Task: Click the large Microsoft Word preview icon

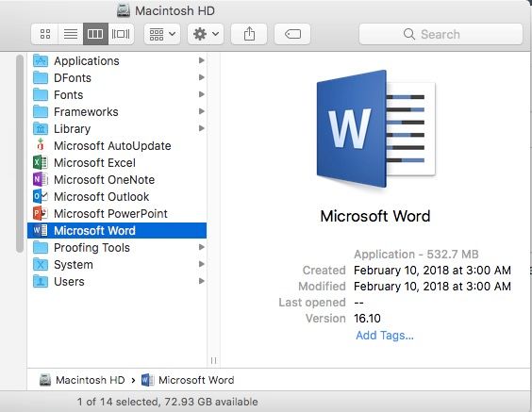Action: 375,128
